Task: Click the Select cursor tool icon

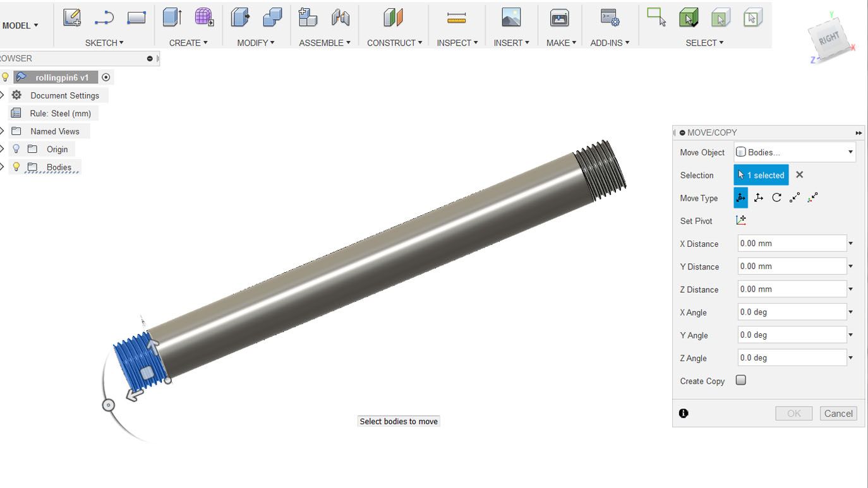Action: tap(656, 17)
